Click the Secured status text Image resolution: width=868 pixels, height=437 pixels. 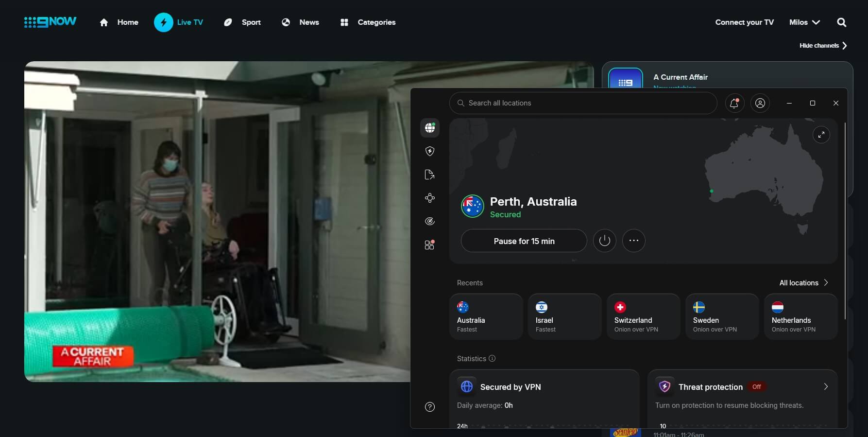505,214
